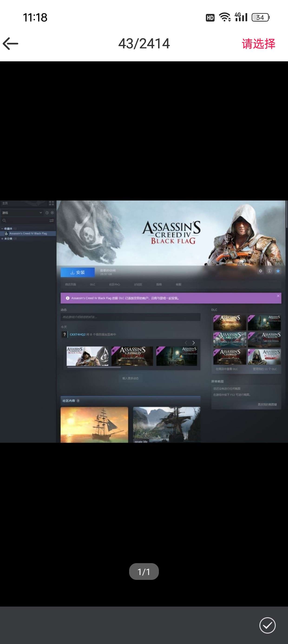This screenshot has height=644, width=288.
Task: Open the 客服 support tab
Action: tap(179, 285)
